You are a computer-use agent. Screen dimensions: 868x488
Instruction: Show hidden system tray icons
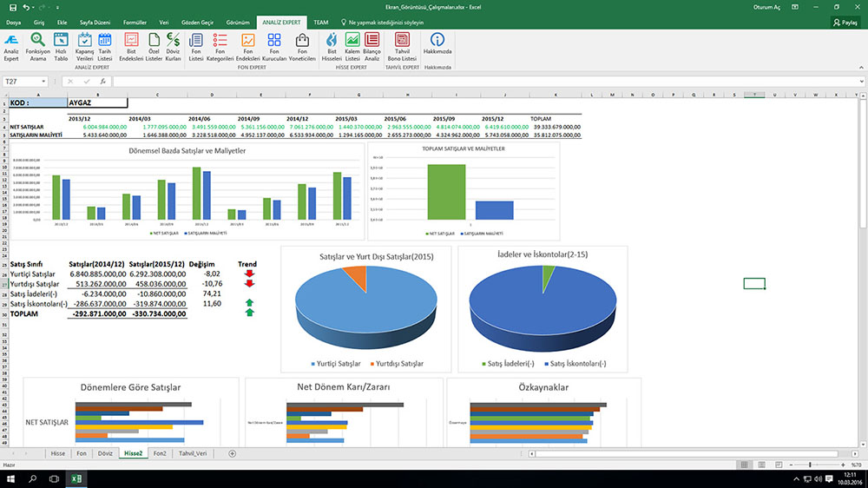[796, 478]
